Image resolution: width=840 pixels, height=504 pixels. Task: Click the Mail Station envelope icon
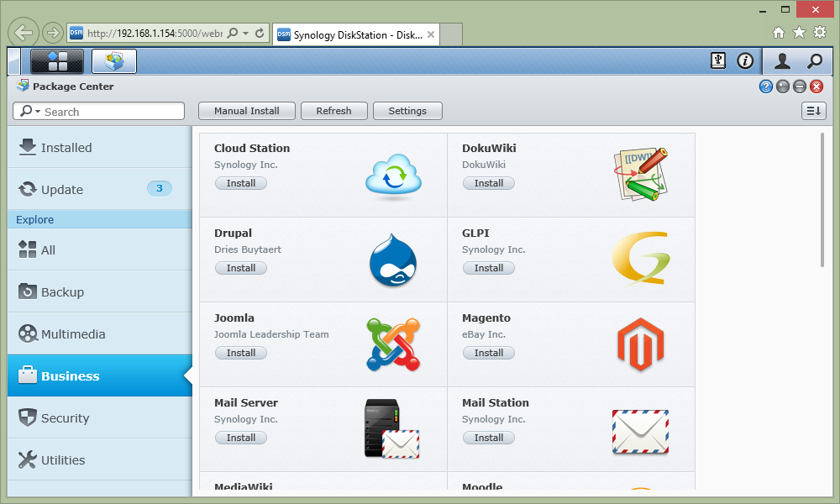pyautogui.click(x=641, y=432)
